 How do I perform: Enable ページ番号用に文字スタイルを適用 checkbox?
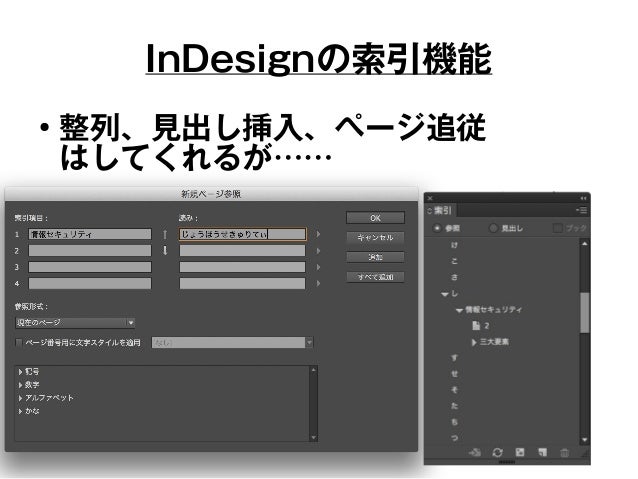click(18, 343)
